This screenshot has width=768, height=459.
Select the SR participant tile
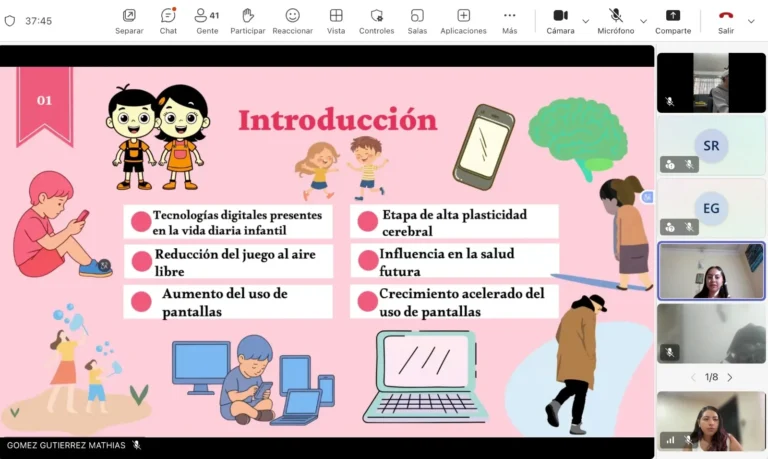click(711, 146)
